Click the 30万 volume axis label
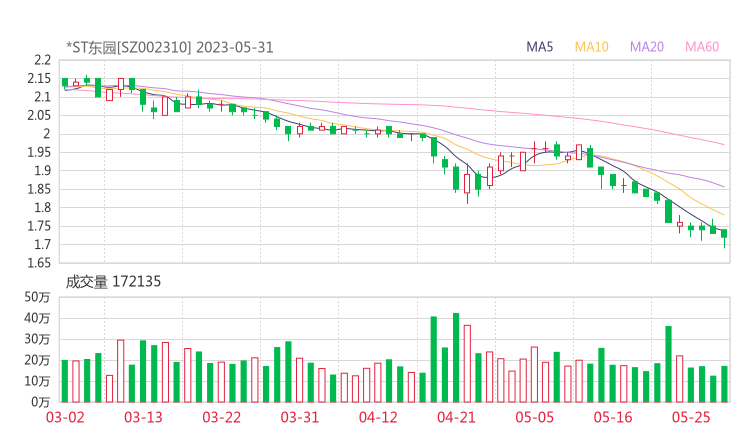 coord(37,339)
